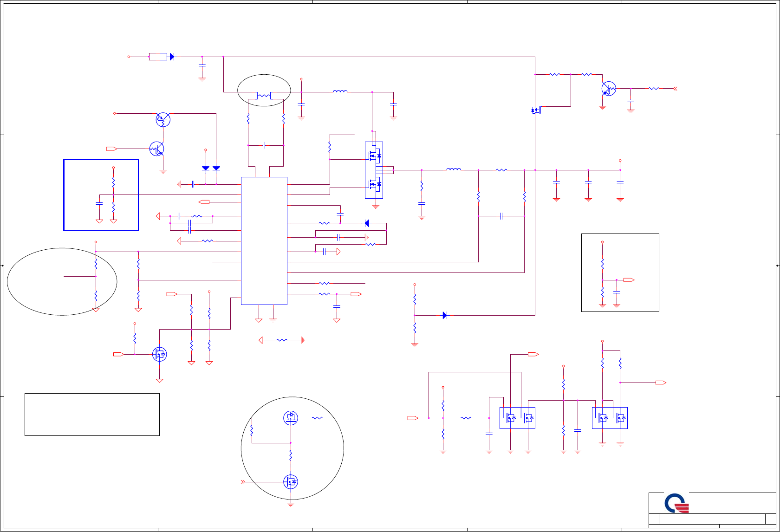Viewport: 780px width, 532px height.
Task: Click the circled transistor at the top right
Action: (x=609, y=88)
